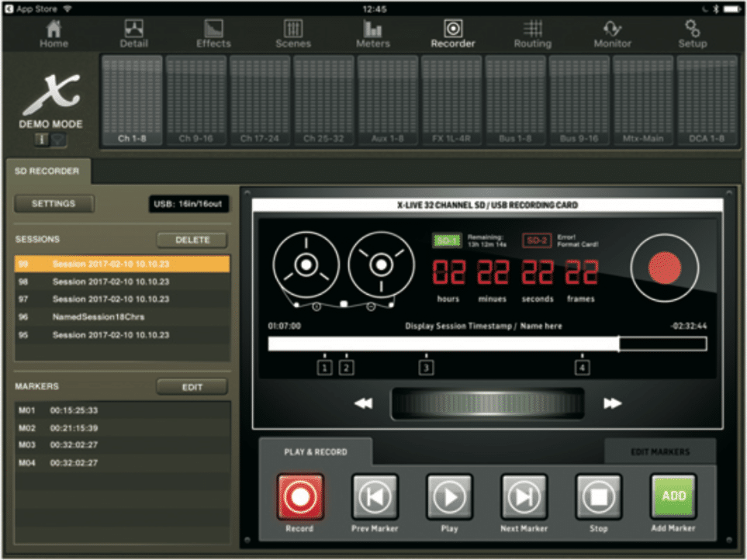Screen dimensions: 747x560
Task: Go to the Meters view
Action: point(372,34)
